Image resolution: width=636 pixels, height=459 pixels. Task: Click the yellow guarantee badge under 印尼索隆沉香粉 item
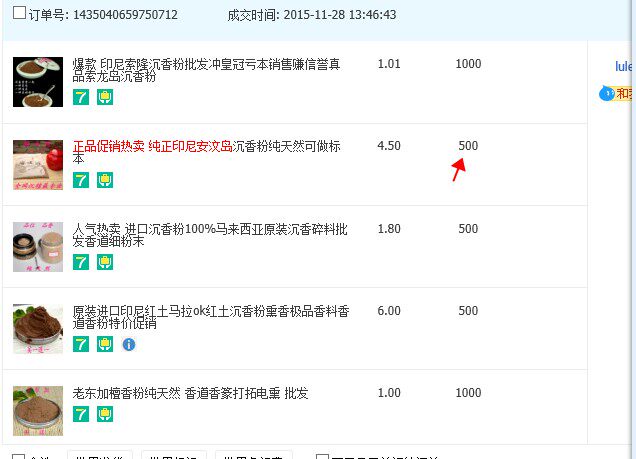click(x=105, y=97)
